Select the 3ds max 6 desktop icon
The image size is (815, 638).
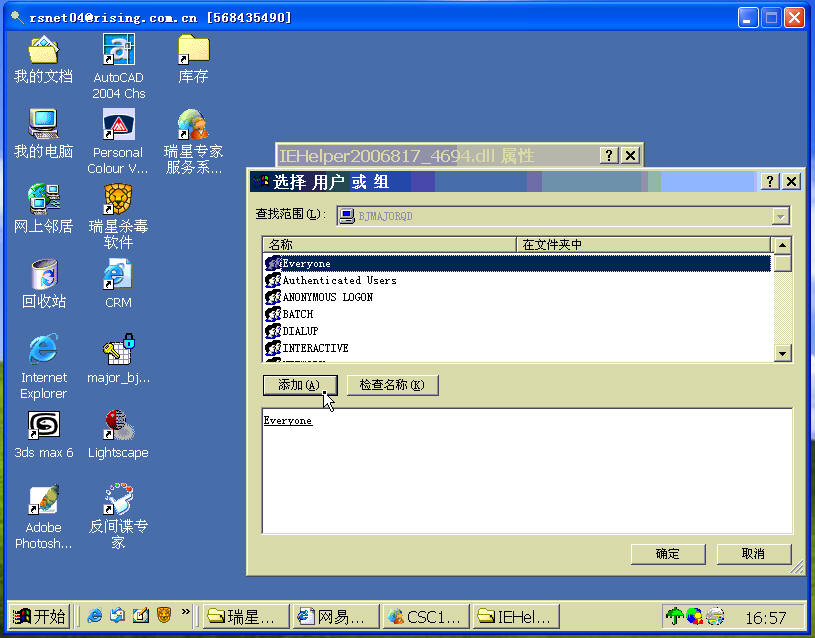click(44, 425)
